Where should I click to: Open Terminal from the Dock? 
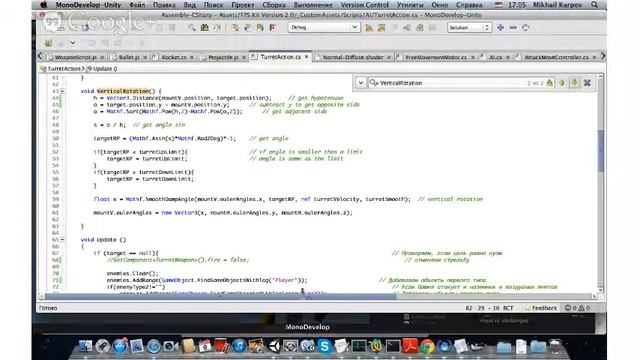[393, 346]
